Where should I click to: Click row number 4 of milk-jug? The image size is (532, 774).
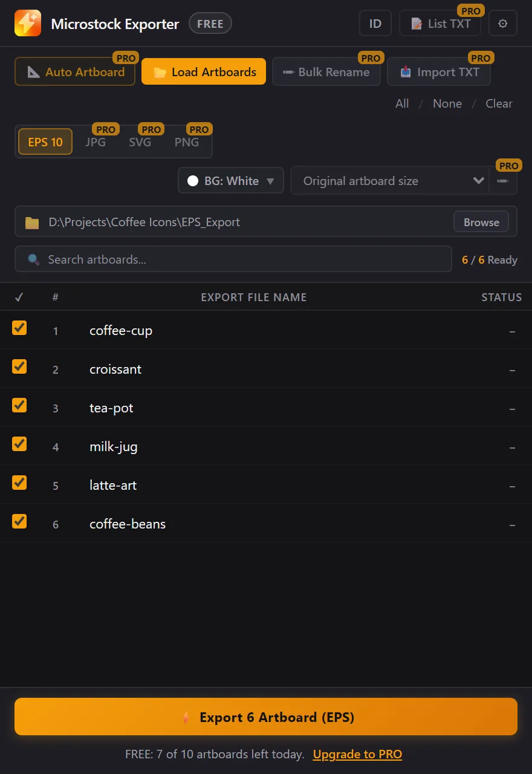coord(56,447)
